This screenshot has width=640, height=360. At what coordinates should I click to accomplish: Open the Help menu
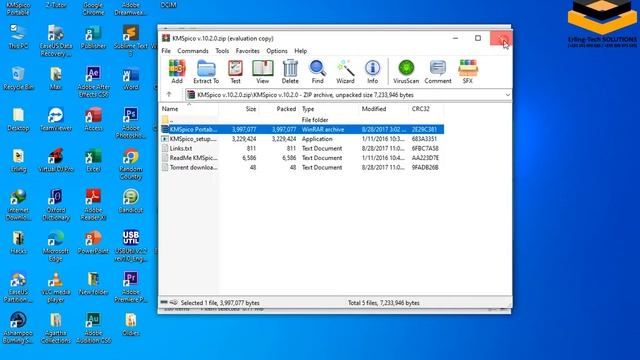click(301, 51)
